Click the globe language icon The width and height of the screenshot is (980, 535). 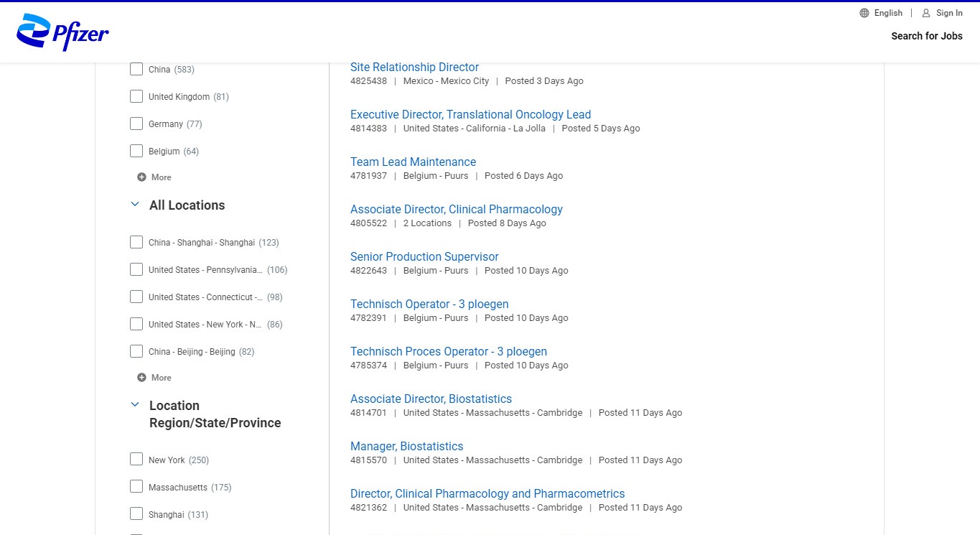tap(864, 13)
